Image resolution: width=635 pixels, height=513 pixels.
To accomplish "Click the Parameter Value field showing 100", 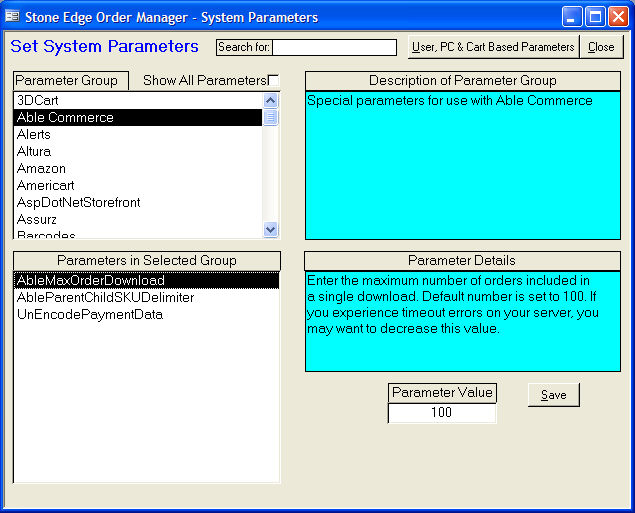I will point(442,413).
